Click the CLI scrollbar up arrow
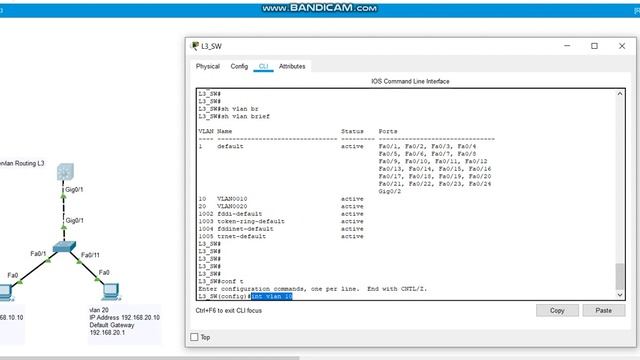 click(x=620, y=94)
